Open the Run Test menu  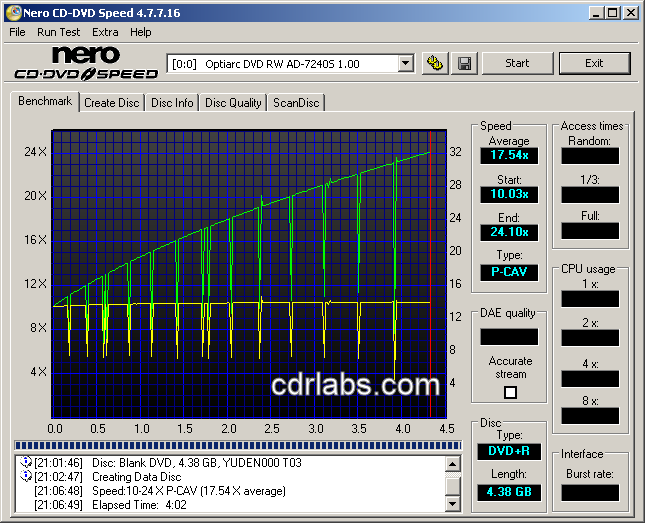59,32
